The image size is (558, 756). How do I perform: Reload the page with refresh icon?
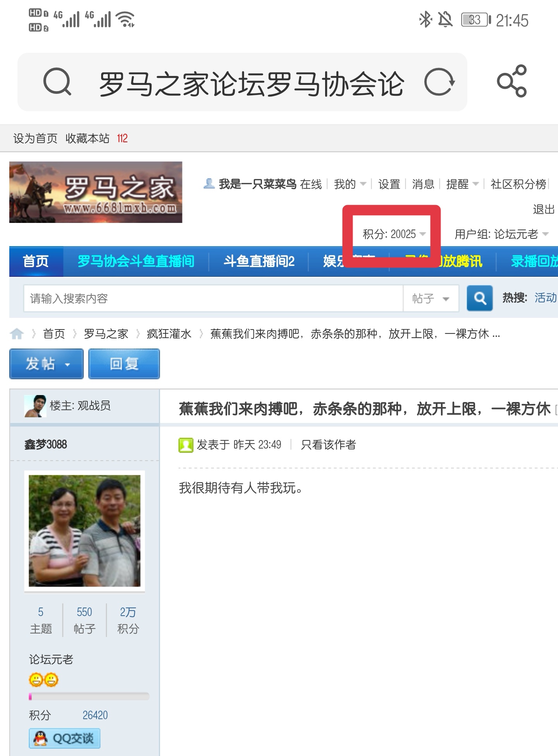click(439, 82)
